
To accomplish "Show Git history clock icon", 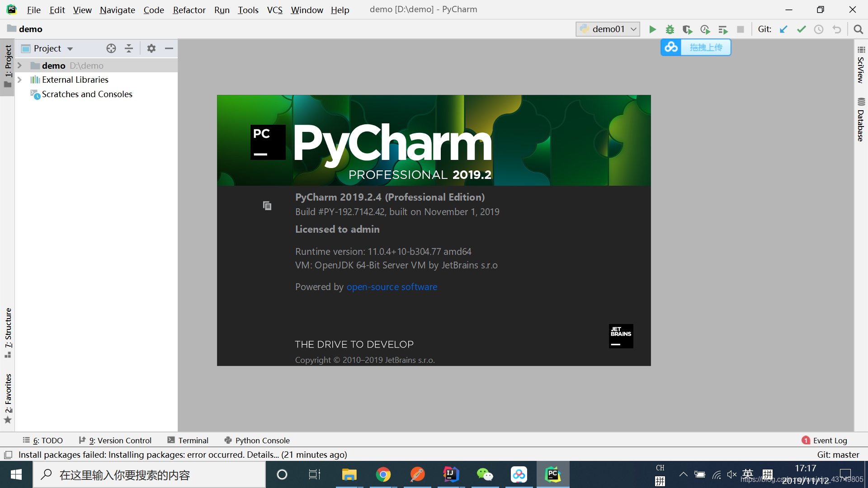I will pos(819,29).
